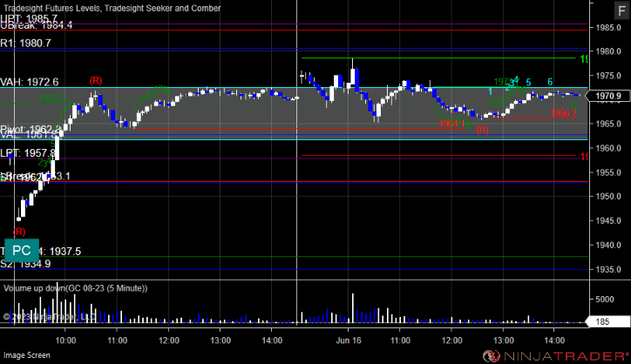Click the volume value marker 185
The height and width of the screenshot is (364, 631).
click(607, 322)
